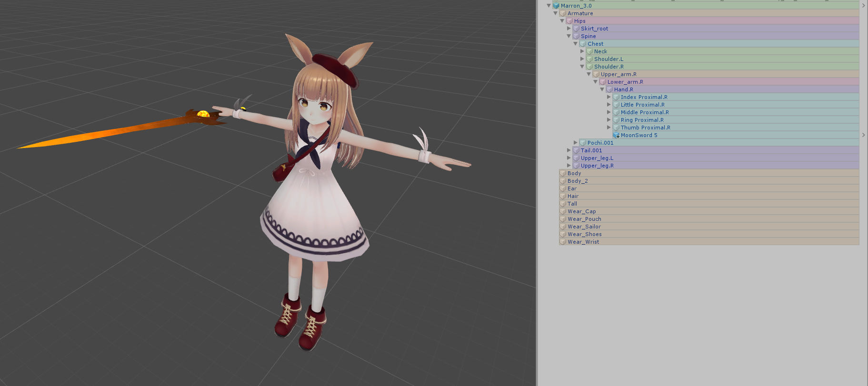Image resolution: width=868 pixels, height=386 pixels.
Task: Select the Upper_leg.R row label
Action: coord(597,166)
